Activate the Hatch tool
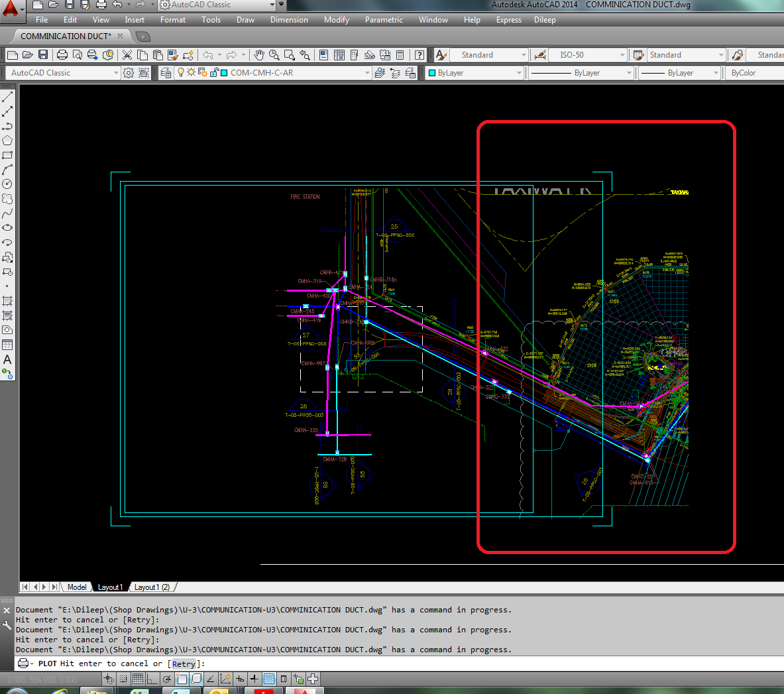784x694 pixels. [8, 301]
